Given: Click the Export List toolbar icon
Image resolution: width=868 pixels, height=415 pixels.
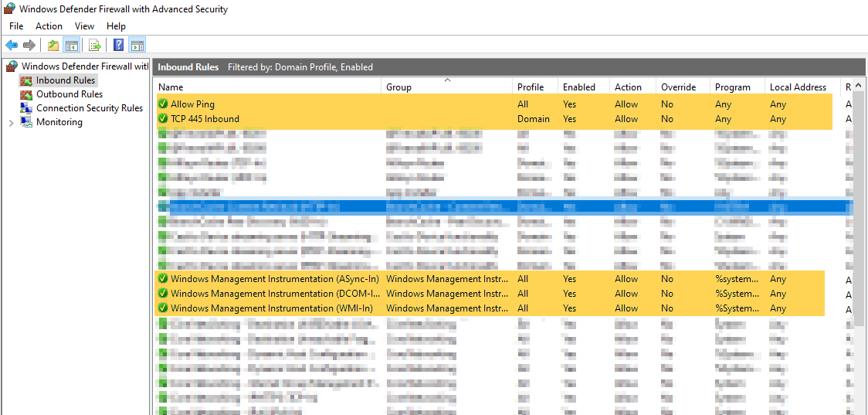Looking at the screenshot, I should coord(95,45).
